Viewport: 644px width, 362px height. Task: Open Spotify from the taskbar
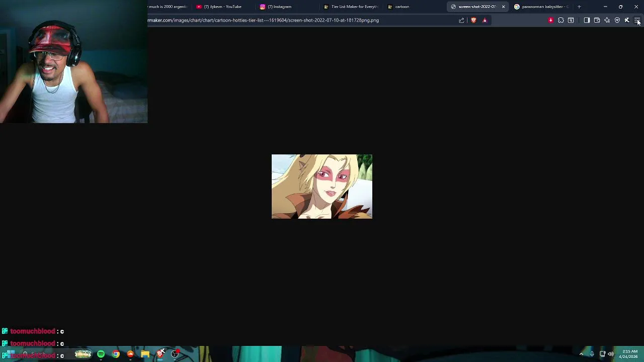point(101,354)
